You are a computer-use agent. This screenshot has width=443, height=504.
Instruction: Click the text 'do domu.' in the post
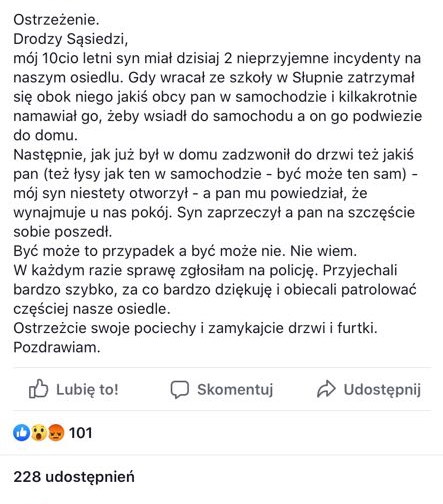(x=45, y=135)
